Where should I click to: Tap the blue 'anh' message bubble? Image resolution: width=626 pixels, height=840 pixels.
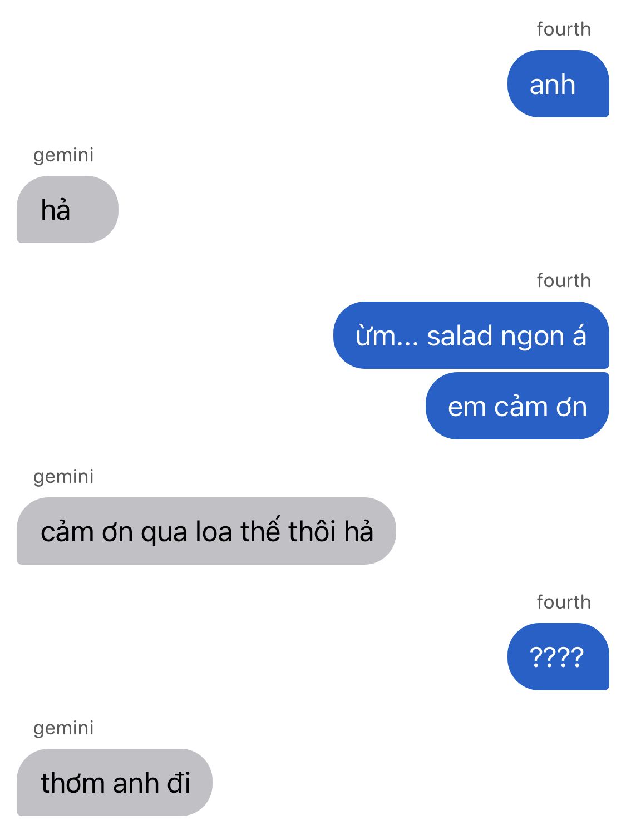[x=558, y=84]
